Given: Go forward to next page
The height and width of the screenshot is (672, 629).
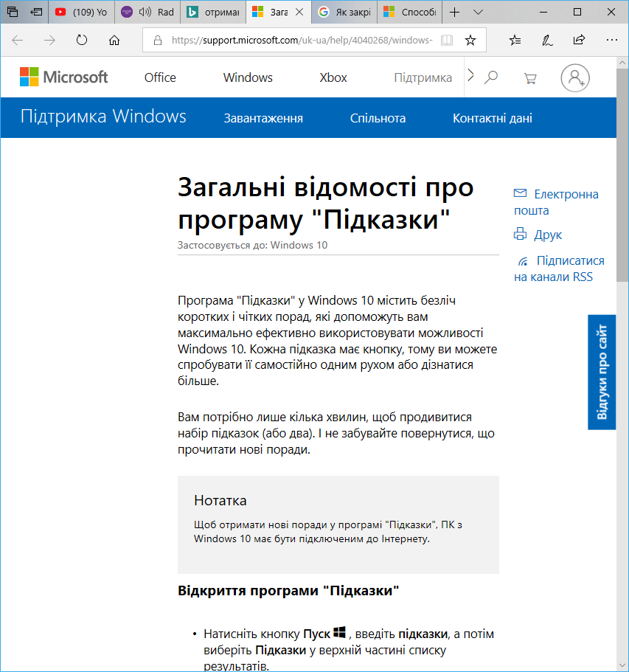Looking at the screenshot, I should [49, 41].
